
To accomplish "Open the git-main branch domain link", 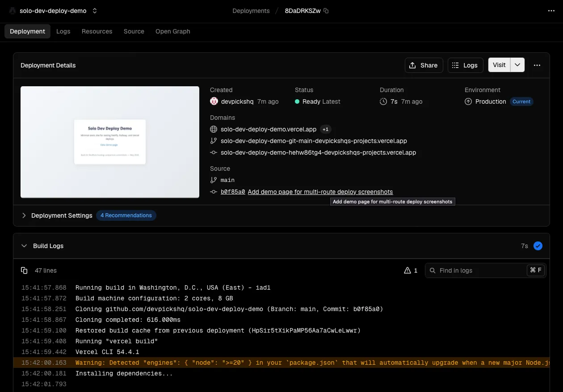I will [314, 141].
